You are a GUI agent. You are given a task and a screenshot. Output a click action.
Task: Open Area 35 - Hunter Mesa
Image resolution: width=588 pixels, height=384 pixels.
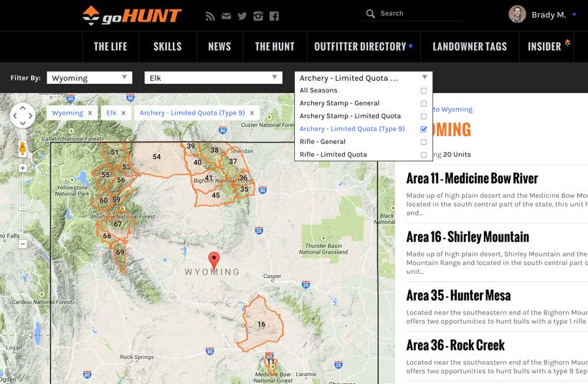[x=458, y=295]
